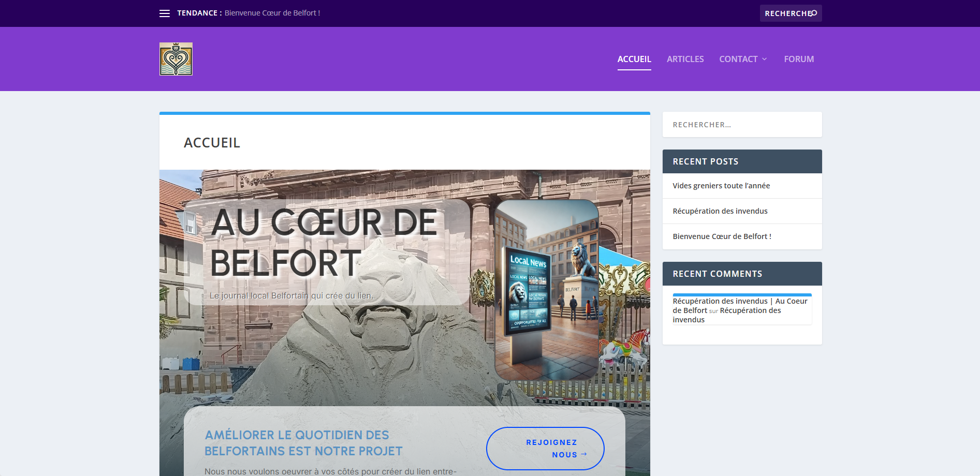The image size is (980, 476).
Task: Click the arrow in Rejoignez Nous button
Action: tap(584, 454)
